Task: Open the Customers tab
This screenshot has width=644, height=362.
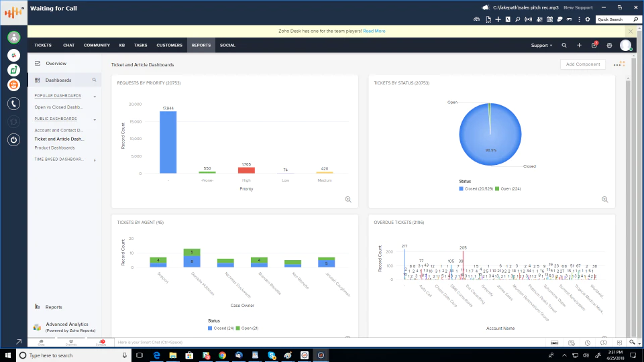Action: (169, 45)
